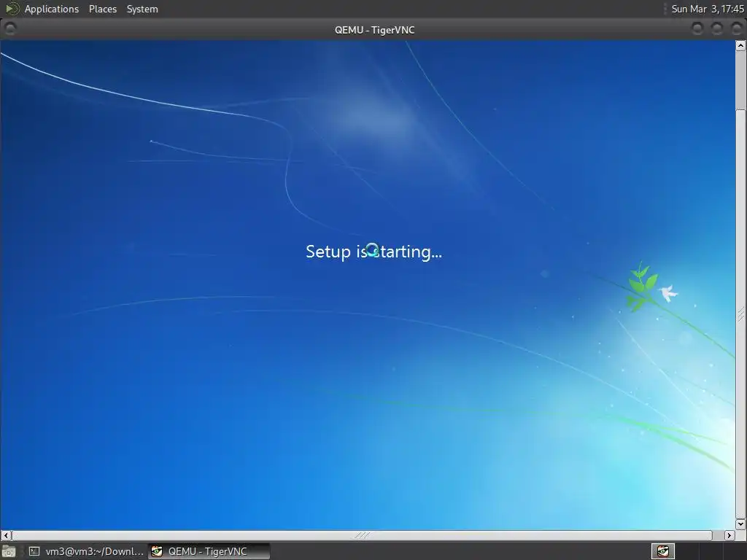Click the clock showing Sun Mar 3, 17:45
Image resolution: width=747 pixels, height=560 pixels.
[x=708, y=9]
